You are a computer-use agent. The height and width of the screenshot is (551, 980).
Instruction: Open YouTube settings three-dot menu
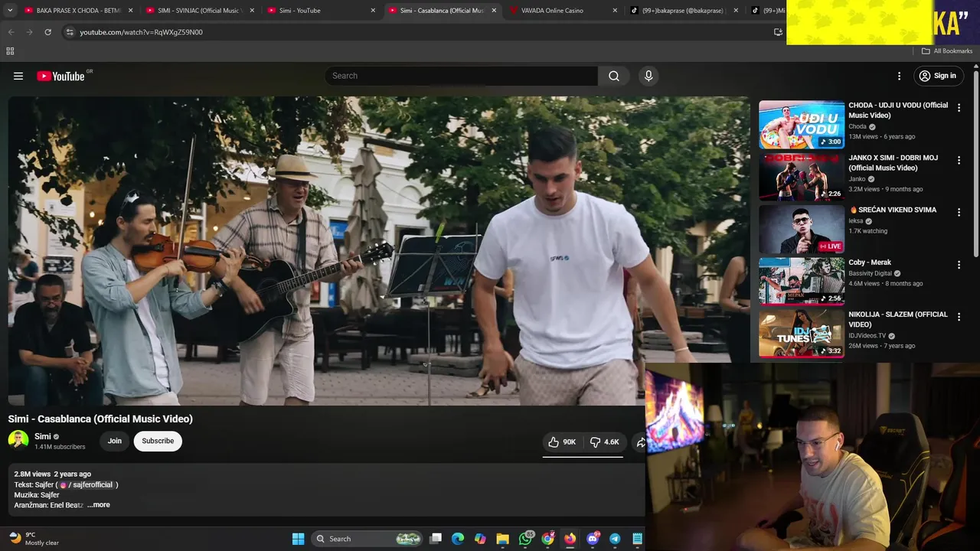pos(900,76)
